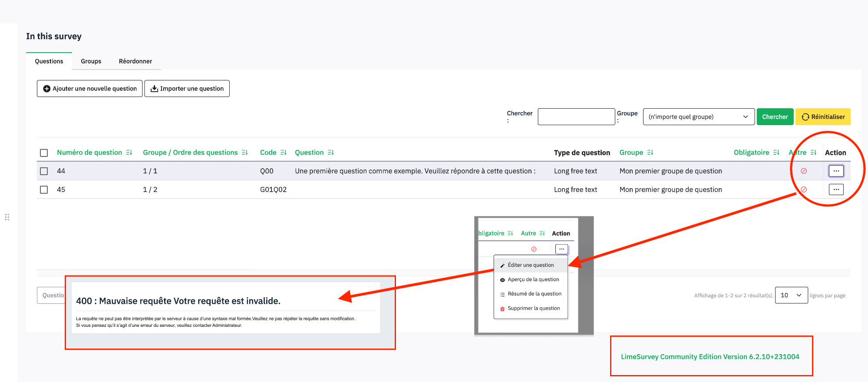Sort by Question column header

point(309,153)
